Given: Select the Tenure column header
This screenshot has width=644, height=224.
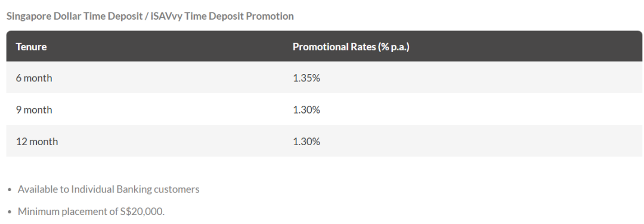Looking at the screenshot, I should pos(31,47).
